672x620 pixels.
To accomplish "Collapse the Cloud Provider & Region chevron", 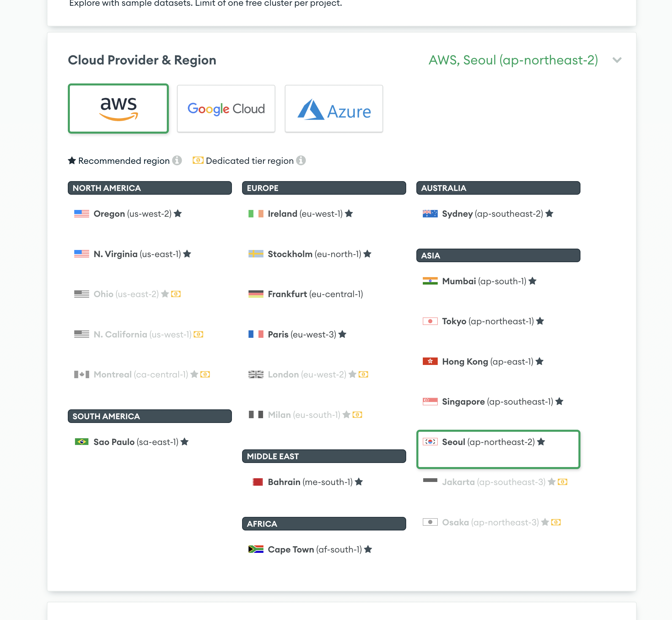I will 617,60.
